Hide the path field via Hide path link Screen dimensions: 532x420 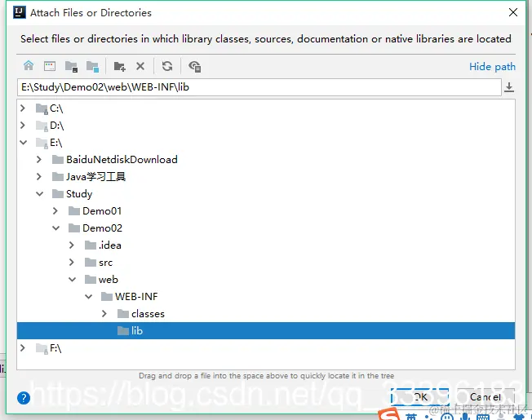point(492,66)
